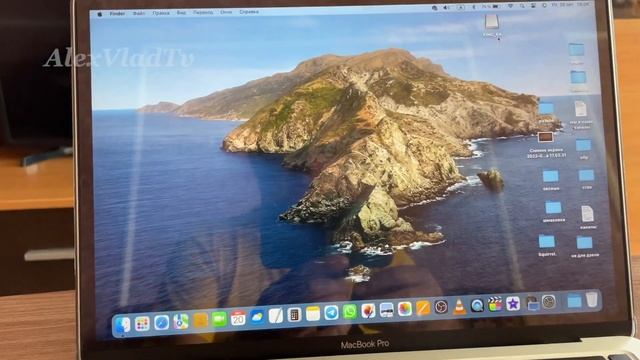Screen dimensions: 640x360
Task: Open Calendar showing date 20
Action: [238, 318]
